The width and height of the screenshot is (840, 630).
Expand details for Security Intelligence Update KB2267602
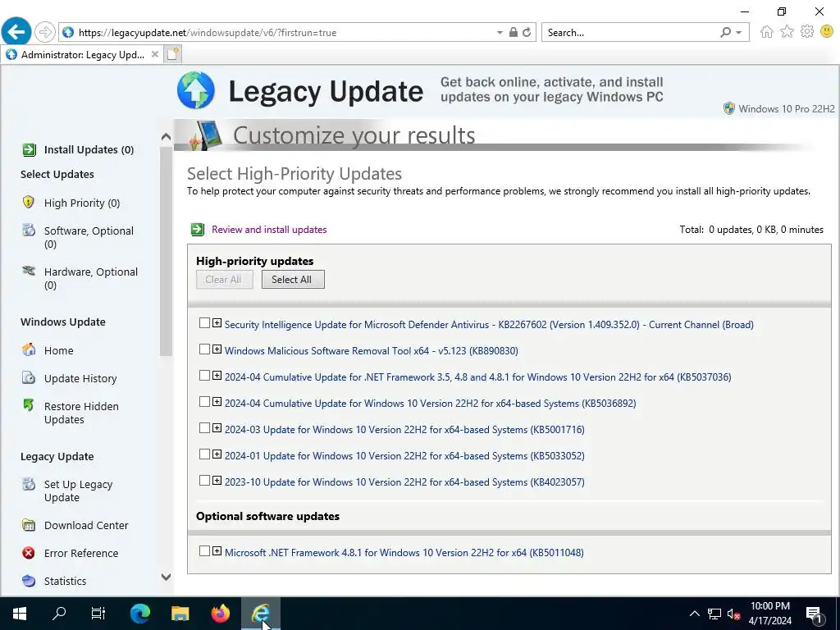217,323
